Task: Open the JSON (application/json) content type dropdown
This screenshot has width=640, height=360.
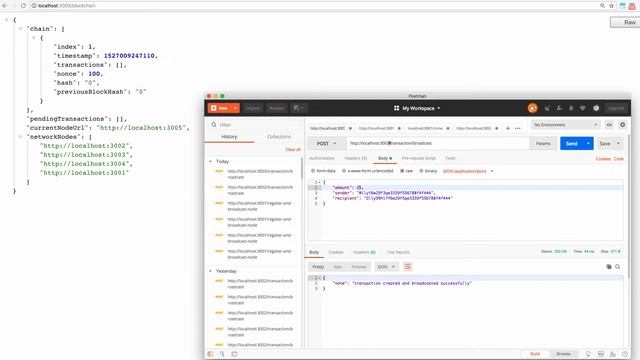Action: pyautogui.click(x=468, y=171)
